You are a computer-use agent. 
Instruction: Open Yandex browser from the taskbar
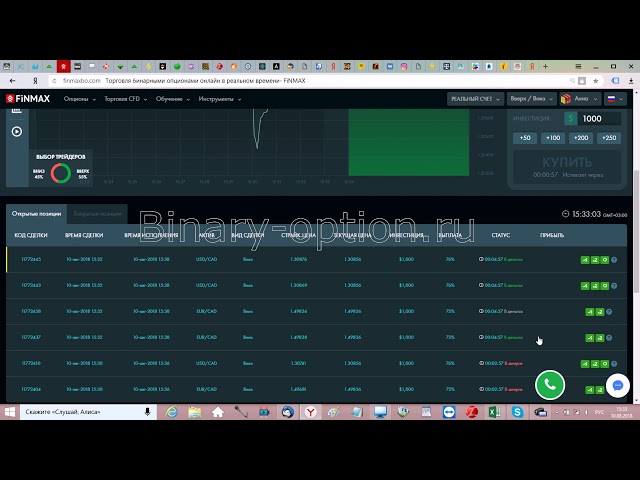coord(311,411)
